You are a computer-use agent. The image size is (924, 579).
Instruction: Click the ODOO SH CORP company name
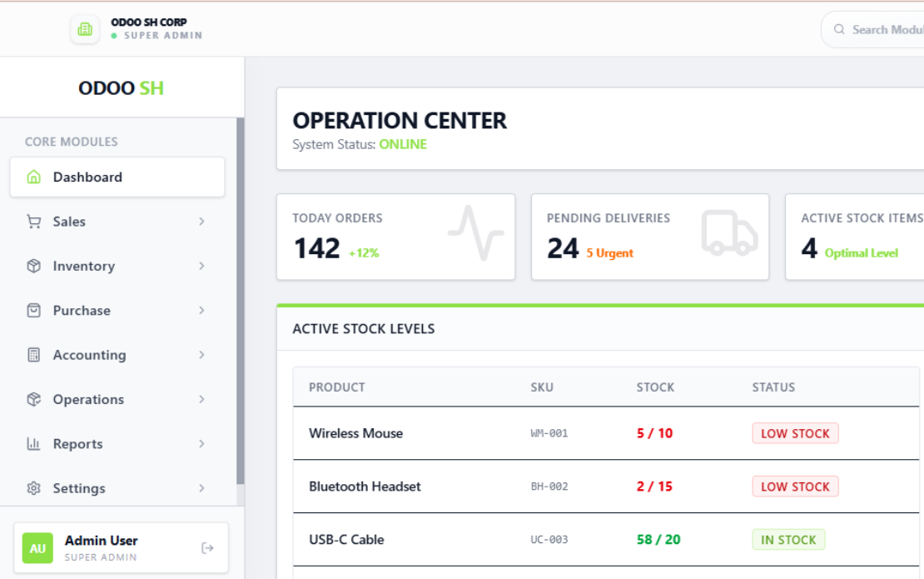click(149, 22)
